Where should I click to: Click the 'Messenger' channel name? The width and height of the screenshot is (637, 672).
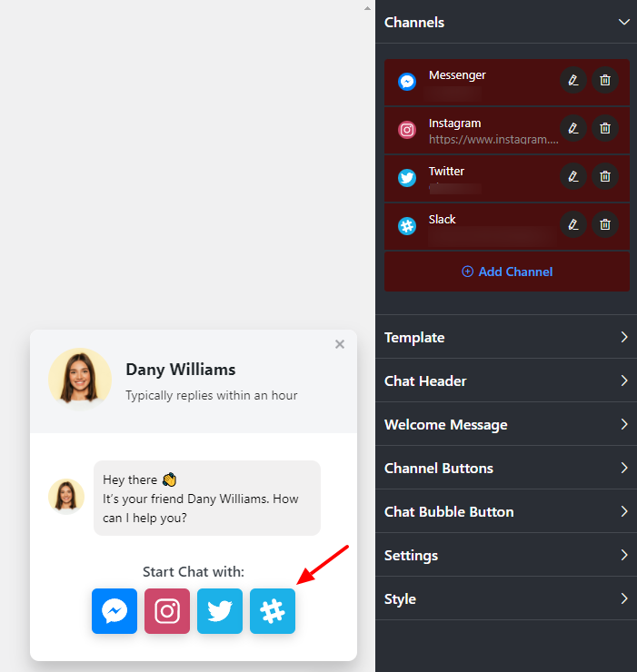click(457, 75)
